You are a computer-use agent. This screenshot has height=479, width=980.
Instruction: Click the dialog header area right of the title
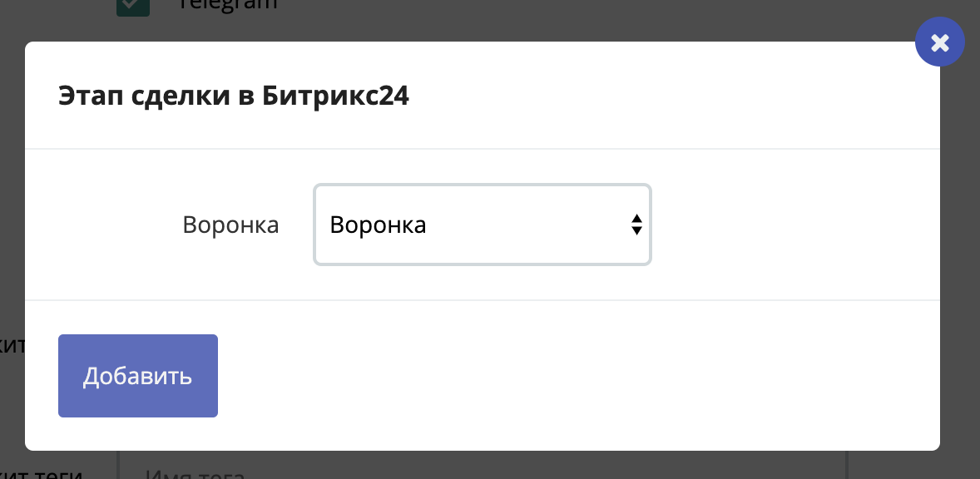[x=666, y=96]
